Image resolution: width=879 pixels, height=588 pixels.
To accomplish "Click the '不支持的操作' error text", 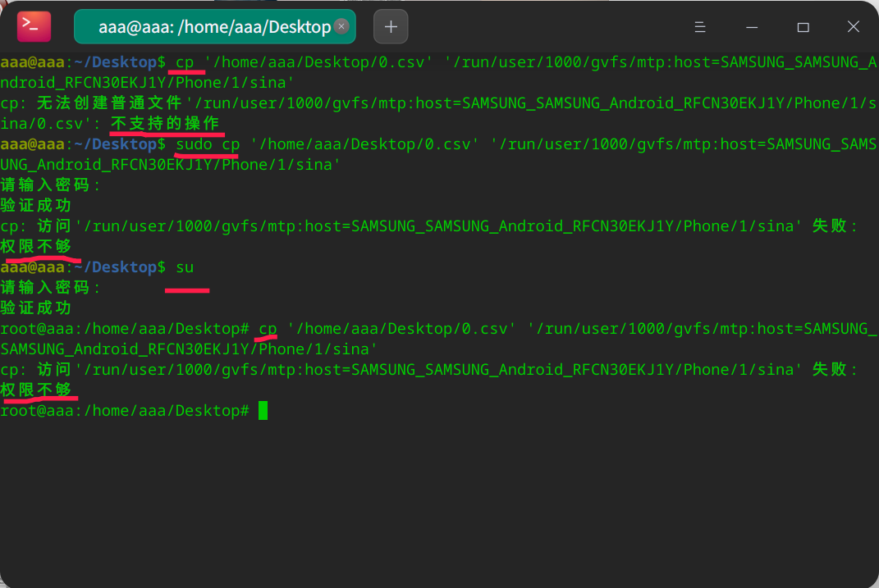I will point(165,123).
